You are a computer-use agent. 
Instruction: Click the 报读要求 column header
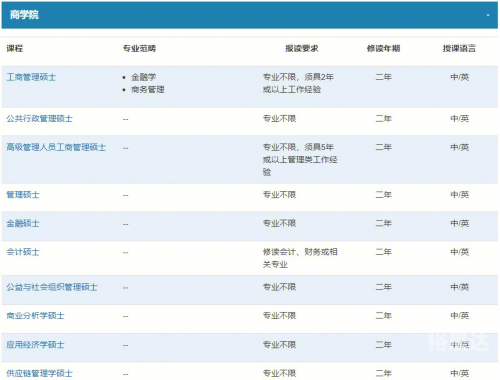302,48
